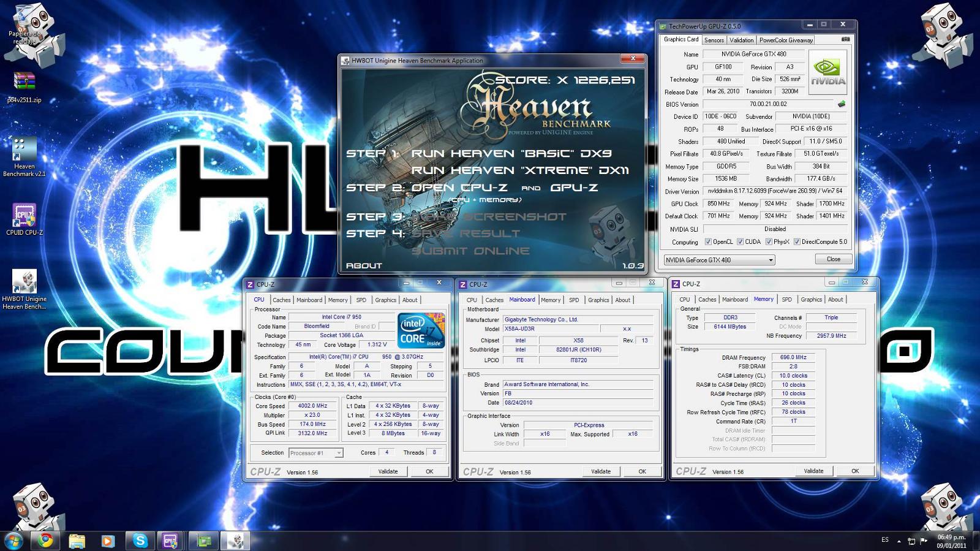Switch to Sensors tab in GPU-Z
980x551 pixels.
[714, 40]
